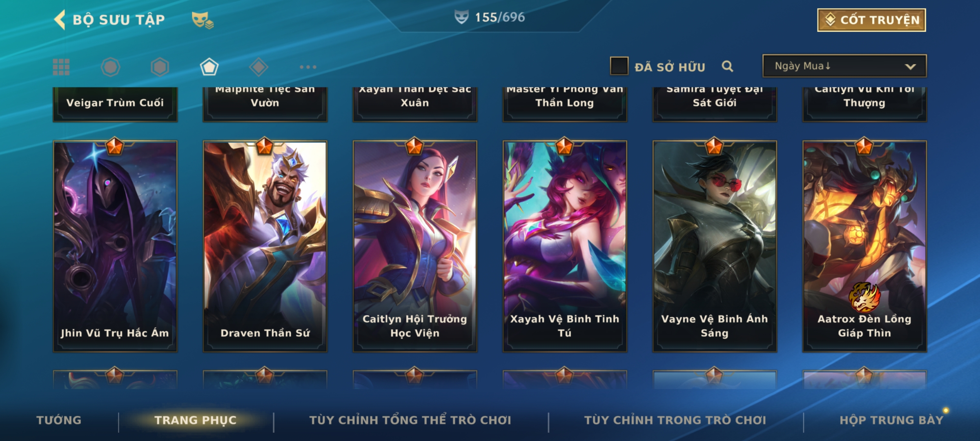Toggle the Đã Sở Hữu checkbox
The height and width of the screenshot is (441, 980).
click(619, 66)
